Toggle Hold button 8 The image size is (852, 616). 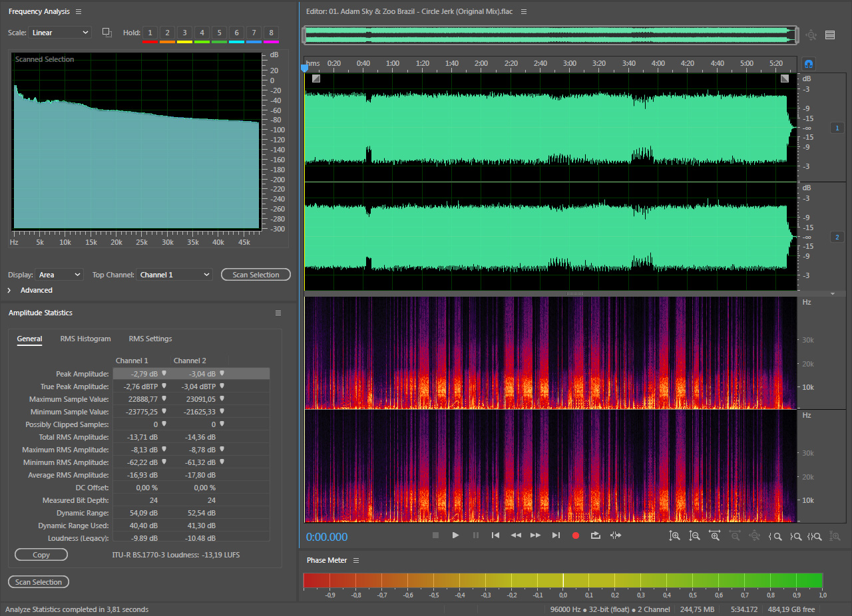(271, 33)
